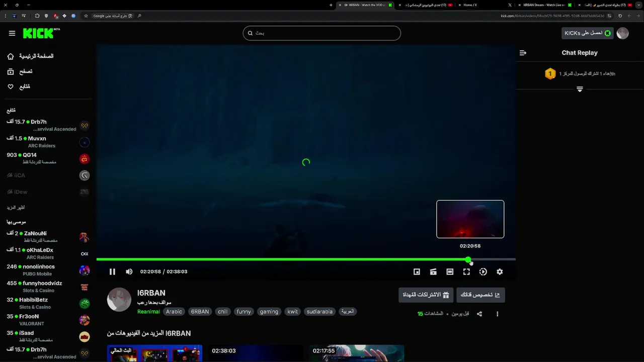The image size is (644, 362).
Task: Click the customize your channel button
Action: [480, 295]
